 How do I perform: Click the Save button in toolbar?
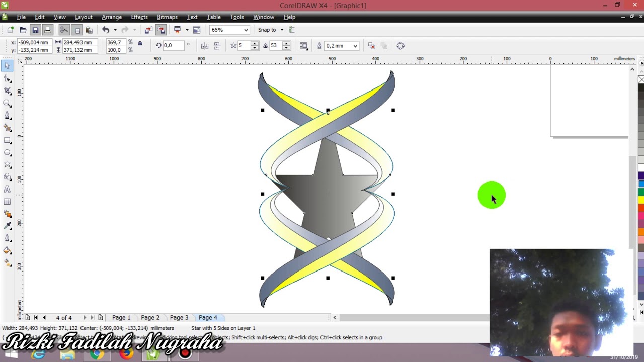[35, 30]
